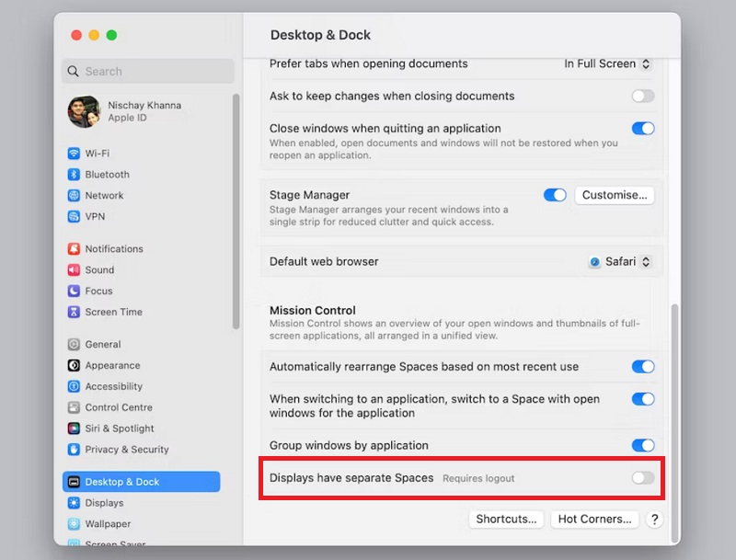Enable Ask to keep changes toggle
This screenshot has height=560, width=736.
point(642,96)
